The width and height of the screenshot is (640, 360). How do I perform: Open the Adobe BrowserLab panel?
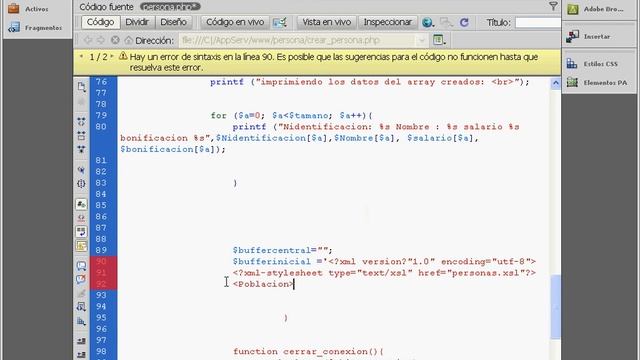595,9
